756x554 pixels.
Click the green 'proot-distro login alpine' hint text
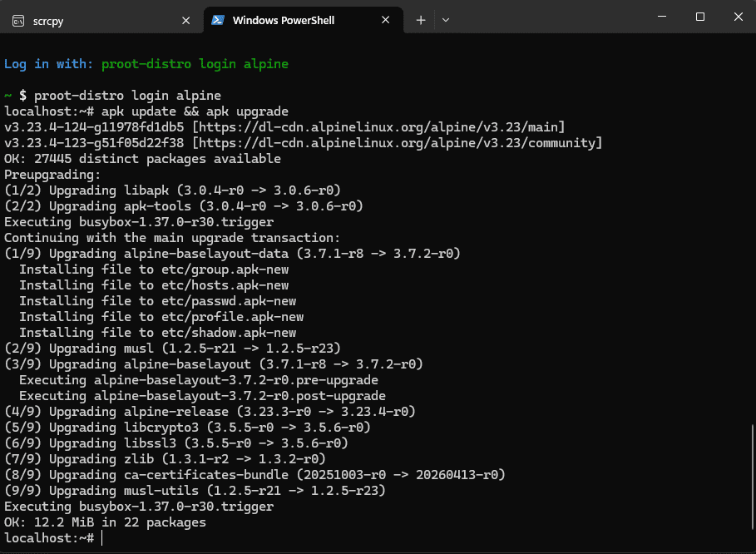(x=195, y=64)
